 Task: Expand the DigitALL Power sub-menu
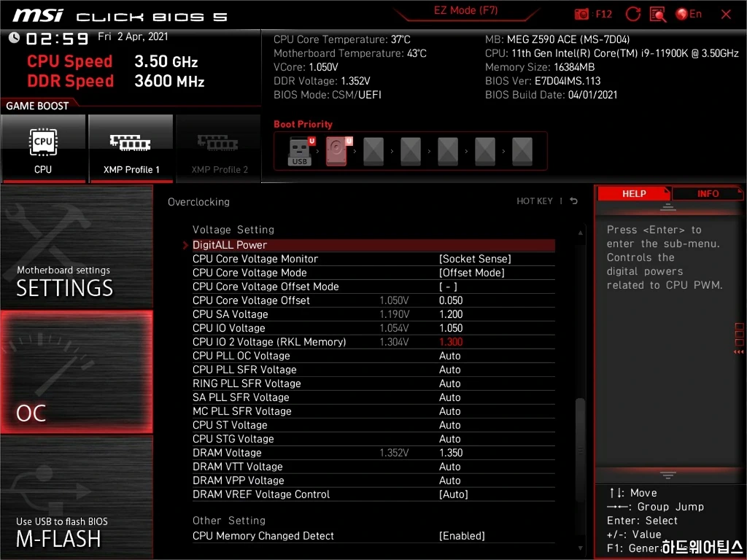pos(230,245)
